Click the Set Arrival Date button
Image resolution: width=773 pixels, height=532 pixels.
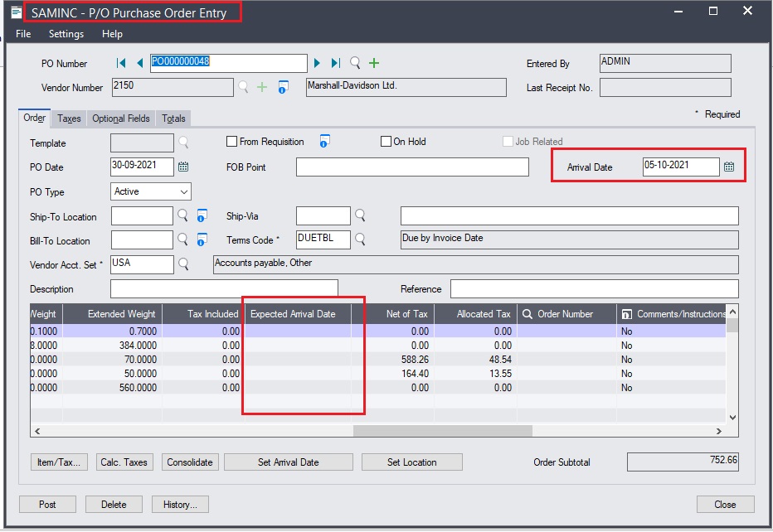click(289, 462)
